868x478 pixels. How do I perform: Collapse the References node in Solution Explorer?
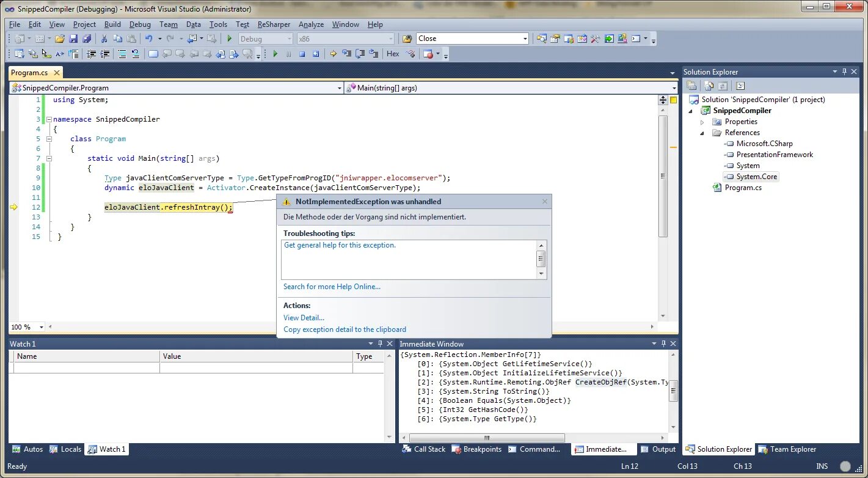[702, 133]
